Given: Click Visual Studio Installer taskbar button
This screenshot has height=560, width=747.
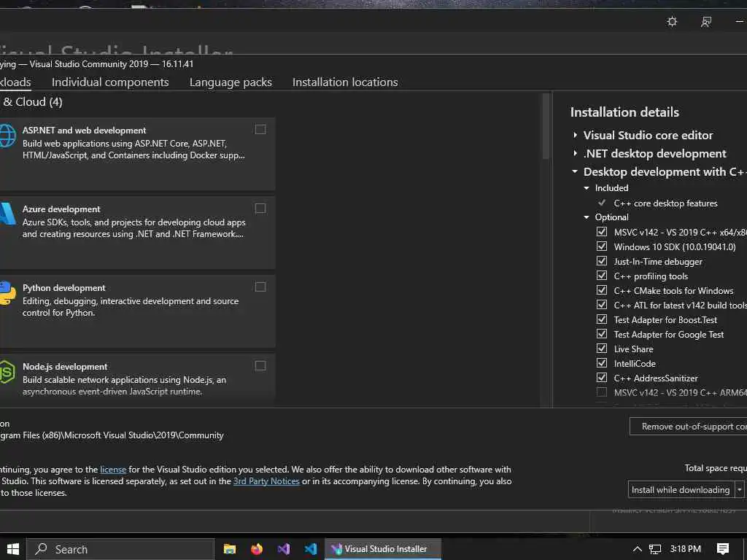Looking at the screenshot, I should tap(383, 549).
